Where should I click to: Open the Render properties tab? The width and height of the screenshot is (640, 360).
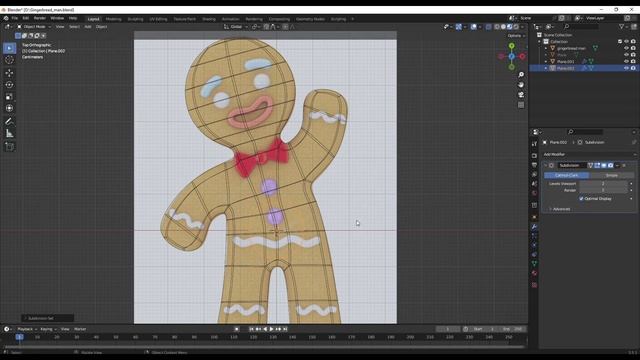click(x=534, y=156)
